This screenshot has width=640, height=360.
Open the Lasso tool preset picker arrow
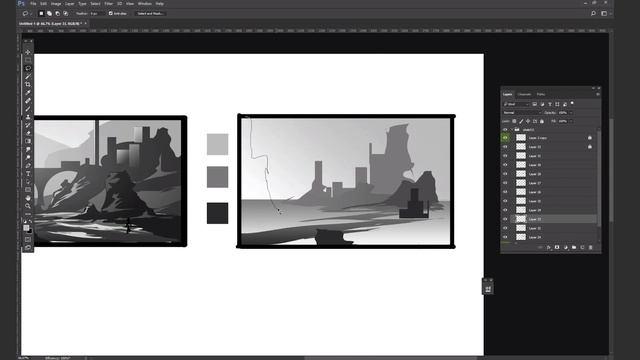point(31,13)
